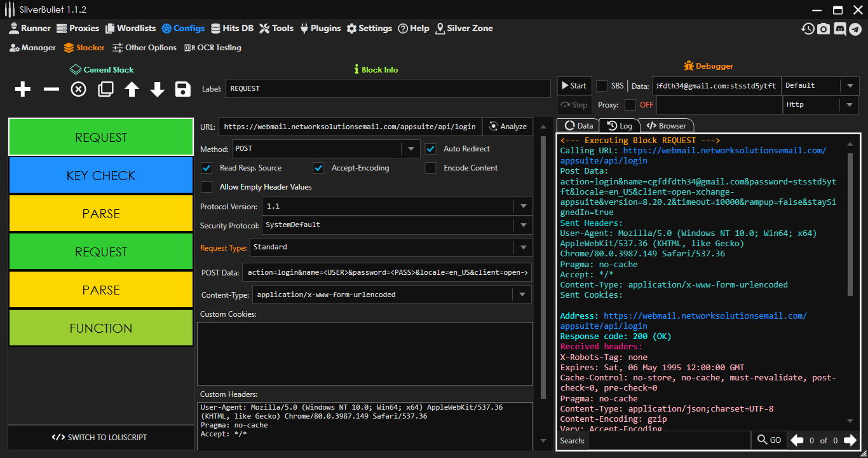This screenshot has width=868, height=458.
Task: Duplicate the selected block with the copy icon
Action: click(105, 90)
